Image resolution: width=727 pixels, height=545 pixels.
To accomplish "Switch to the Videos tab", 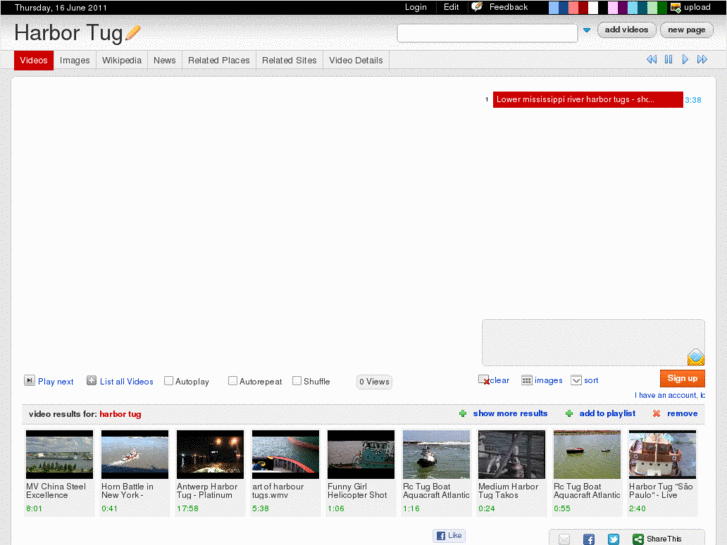I will [34, 60].
